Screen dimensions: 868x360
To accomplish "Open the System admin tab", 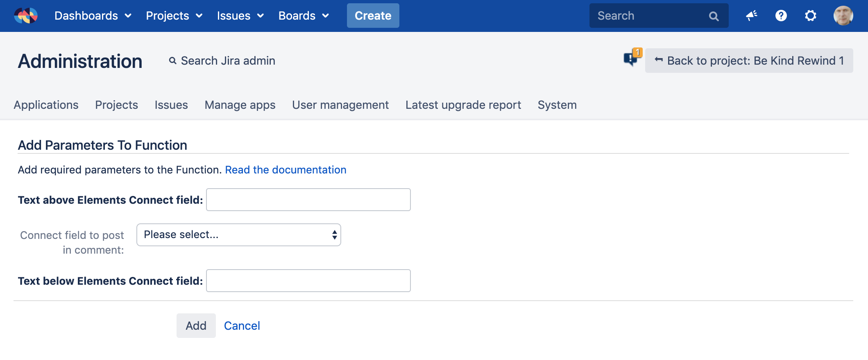I will 557,105.
